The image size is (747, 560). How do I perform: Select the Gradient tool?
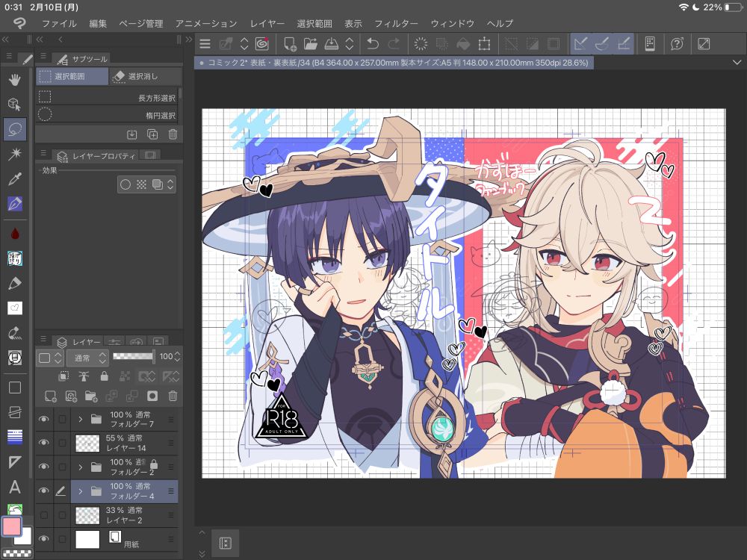(x=15, y=437)
